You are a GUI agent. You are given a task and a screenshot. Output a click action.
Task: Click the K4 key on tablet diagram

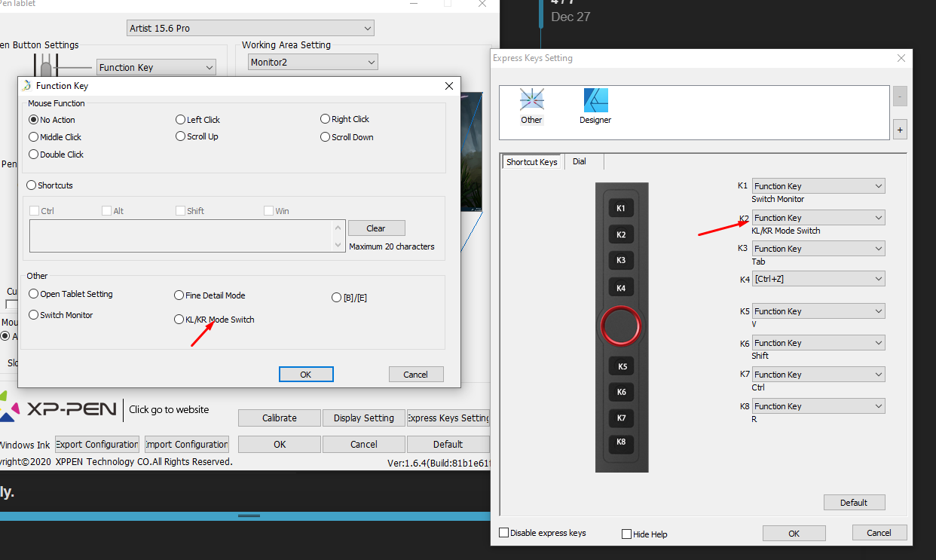[620, 286]
